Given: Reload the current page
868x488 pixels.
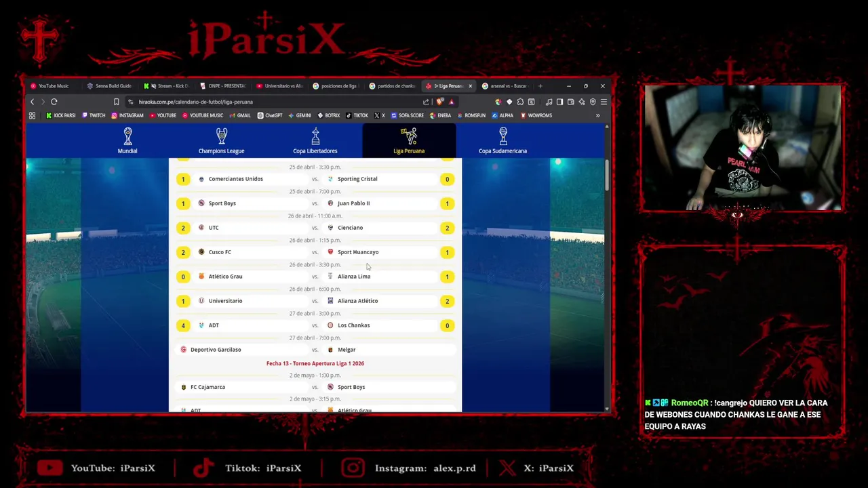Looking at the screenshot, I should click(54, 102).
